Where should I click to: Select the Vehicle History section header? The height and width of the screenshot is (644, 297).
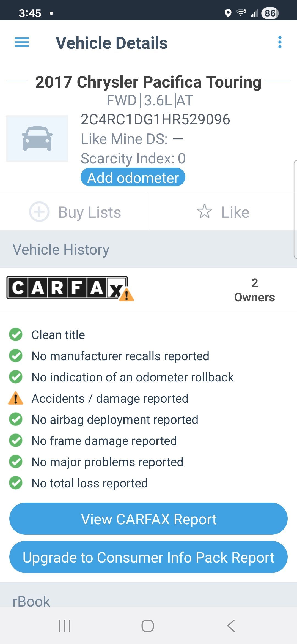tap(61, 249)
